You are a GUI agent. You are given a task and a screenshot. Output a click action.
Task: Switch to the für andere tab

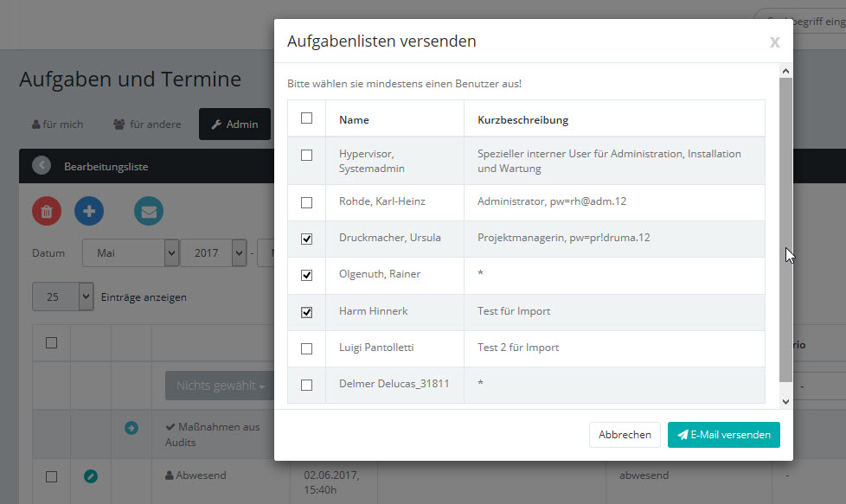pyautogui.click(x=147, y=124)
